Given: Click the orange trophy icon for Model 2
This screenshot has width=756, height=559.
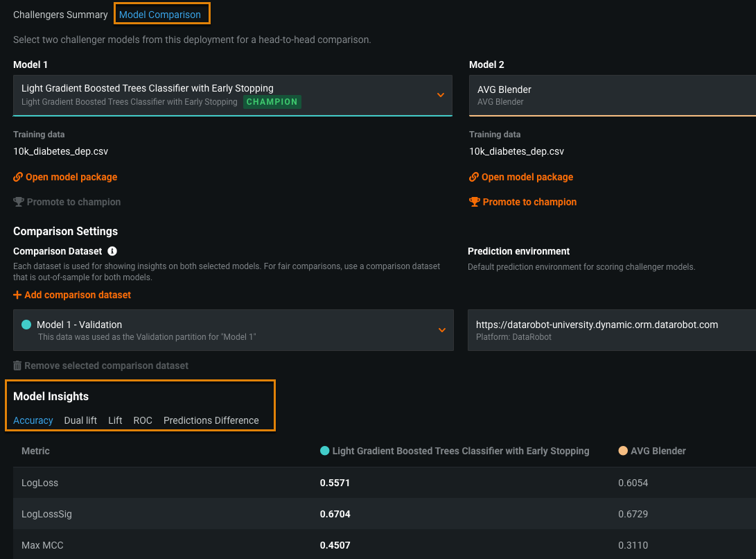Looking at the screenshot, I should click(x=474, y=202).
